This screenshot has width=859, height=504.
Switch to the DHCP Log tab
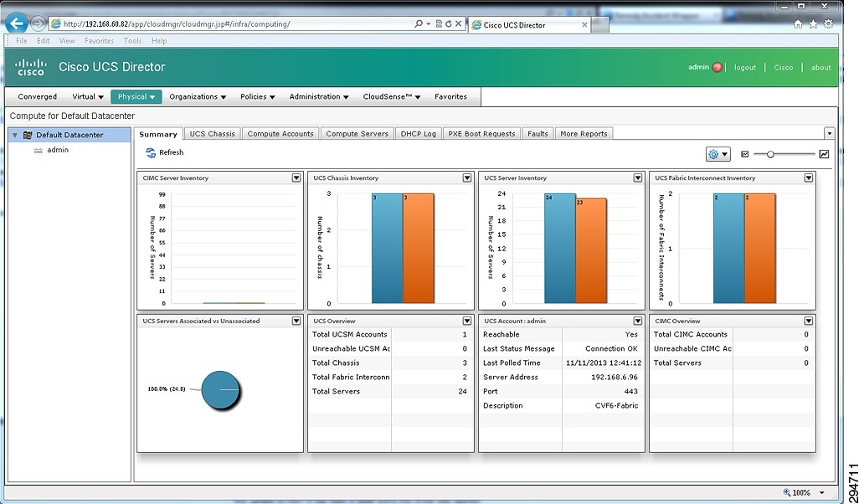pyautogui.click(x=419, y=134)
